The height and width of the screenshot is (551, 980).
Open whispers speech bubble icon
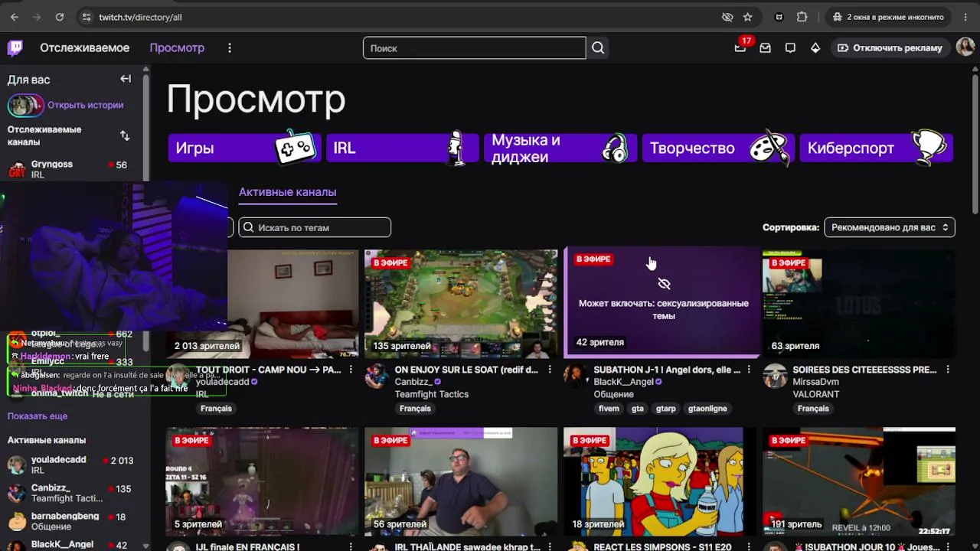[790, 48]
